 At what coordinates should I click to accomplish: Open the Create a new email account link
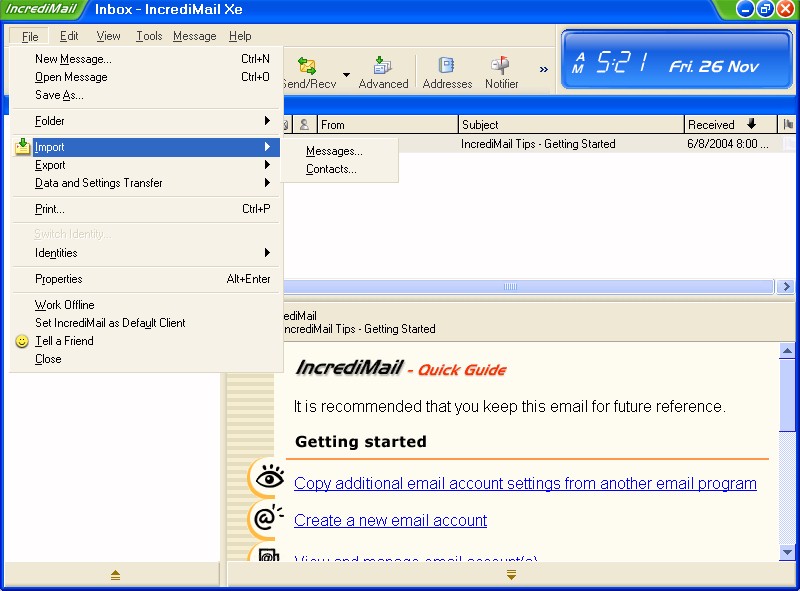[390, 520]
